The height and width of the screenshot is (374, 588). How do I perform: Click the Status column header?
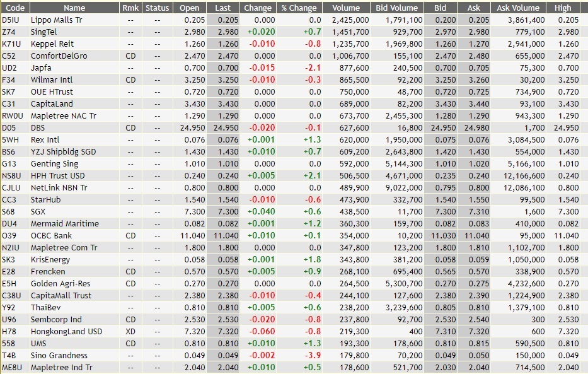tap(157, 8)
